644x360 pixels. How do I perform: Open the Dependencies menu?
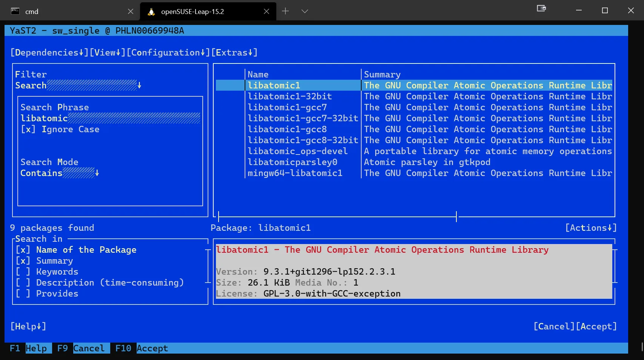(x=49, y=53)
